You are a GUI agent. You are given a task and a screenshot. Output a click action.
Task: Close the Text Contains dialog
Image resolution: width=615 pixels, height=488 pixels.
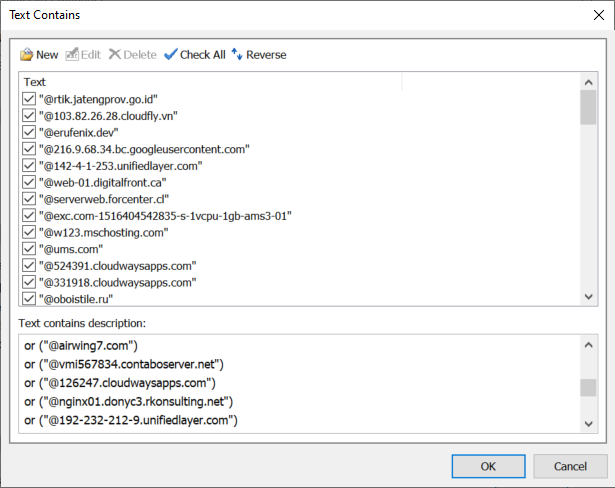(599, 15)
